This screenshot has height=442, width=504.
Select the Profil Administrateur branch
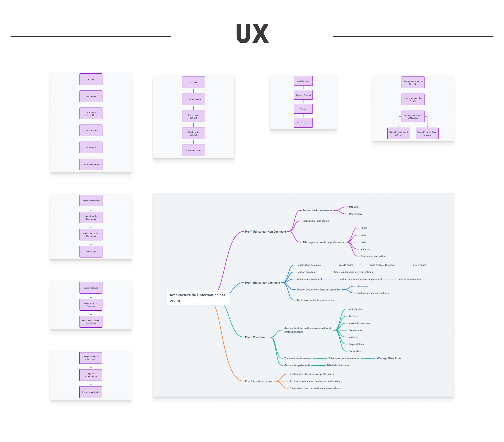259,381
